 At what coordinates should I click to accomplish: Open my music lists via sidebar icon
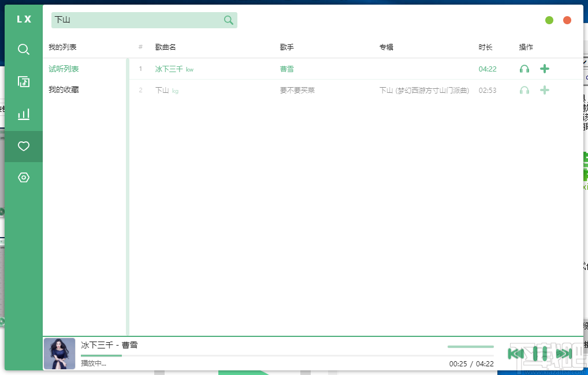pyautogui.click(x=23, y=81)
